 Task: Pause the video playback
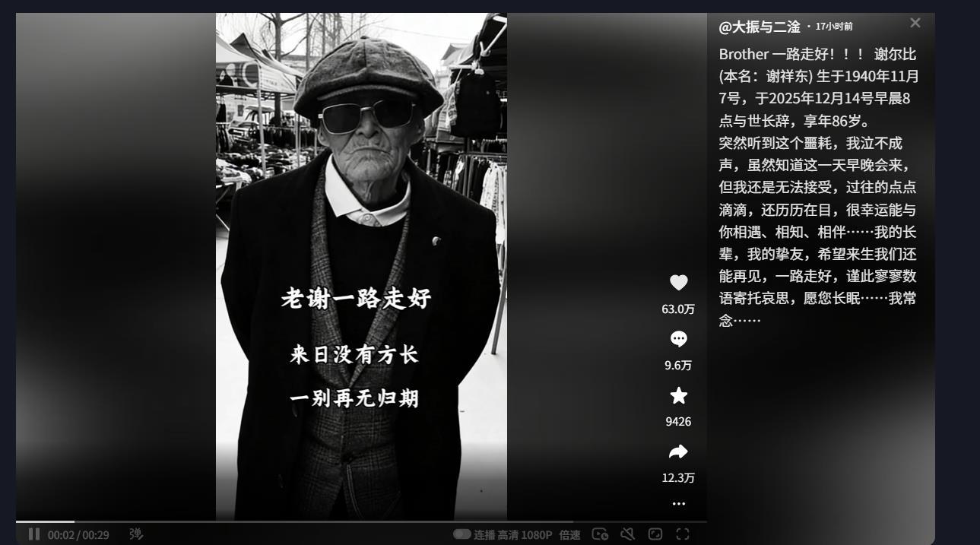pos(34,534)
